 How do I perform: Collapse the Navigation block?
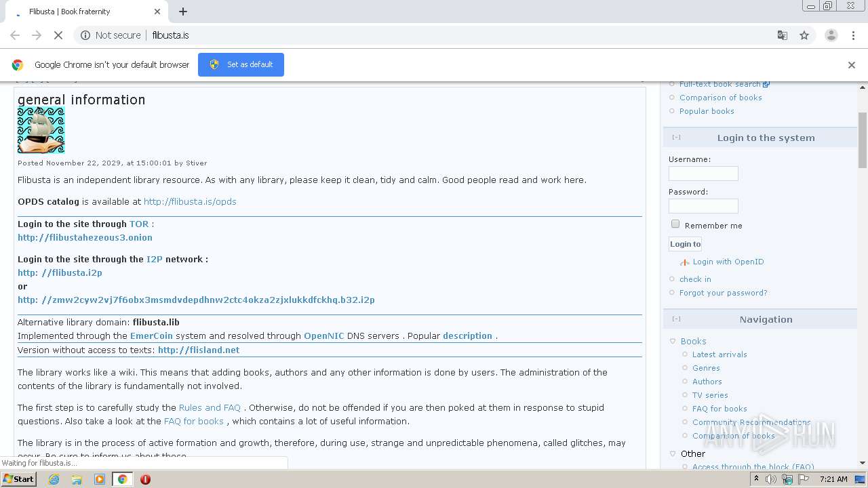(676, 319)
